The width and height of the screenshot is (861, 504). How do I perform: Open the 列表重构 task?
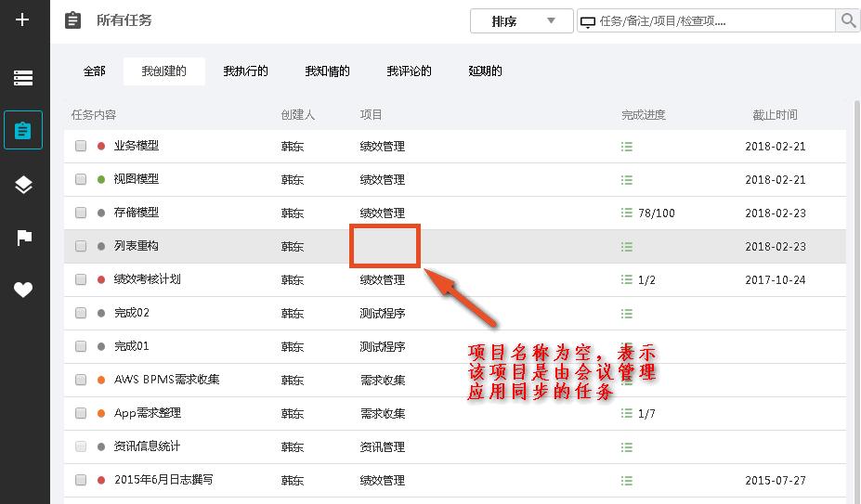click(x=137, y=245)
